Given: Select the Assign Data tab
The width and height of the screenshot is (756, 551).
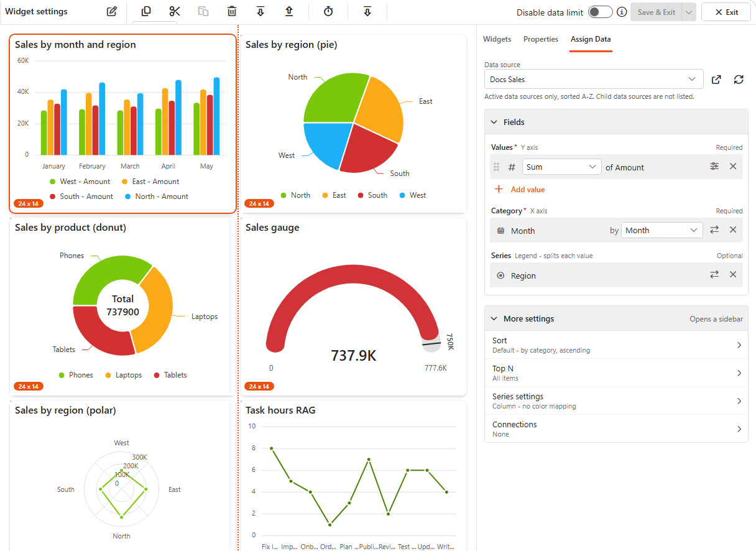Looking at the screenshot, I should pos(591,39).
